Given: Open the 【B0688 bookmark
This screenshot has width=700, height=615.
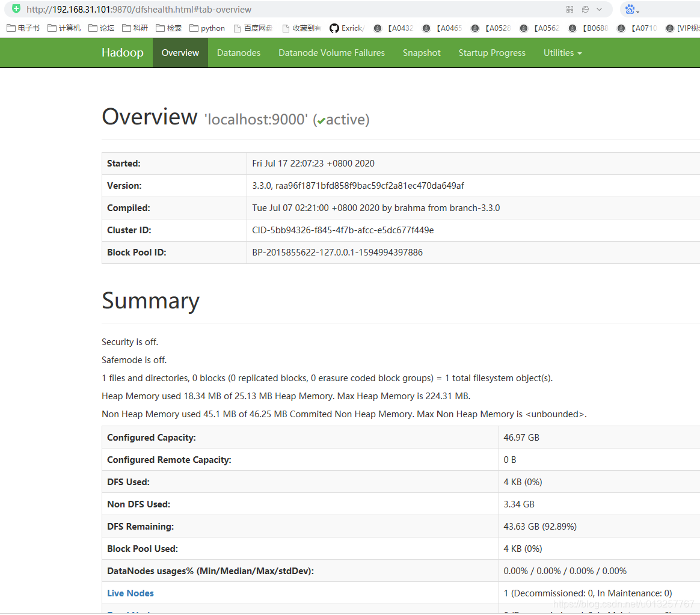Looking at the screenshot, I should tap(588, 28).
